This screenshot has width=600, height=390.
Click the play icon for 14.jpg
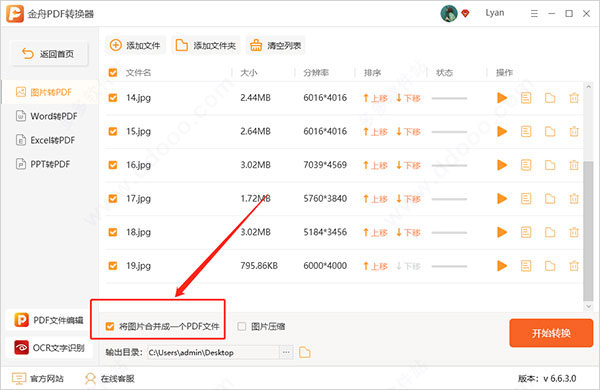(502, 98)
